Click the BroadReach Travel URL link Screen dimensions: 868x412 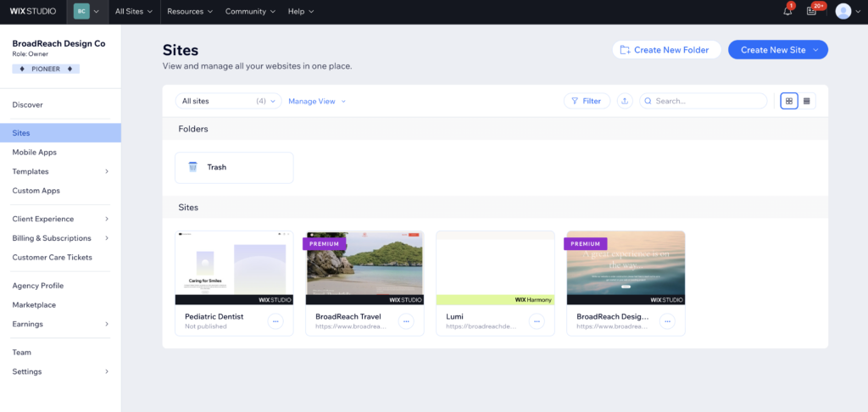[351, 326]
